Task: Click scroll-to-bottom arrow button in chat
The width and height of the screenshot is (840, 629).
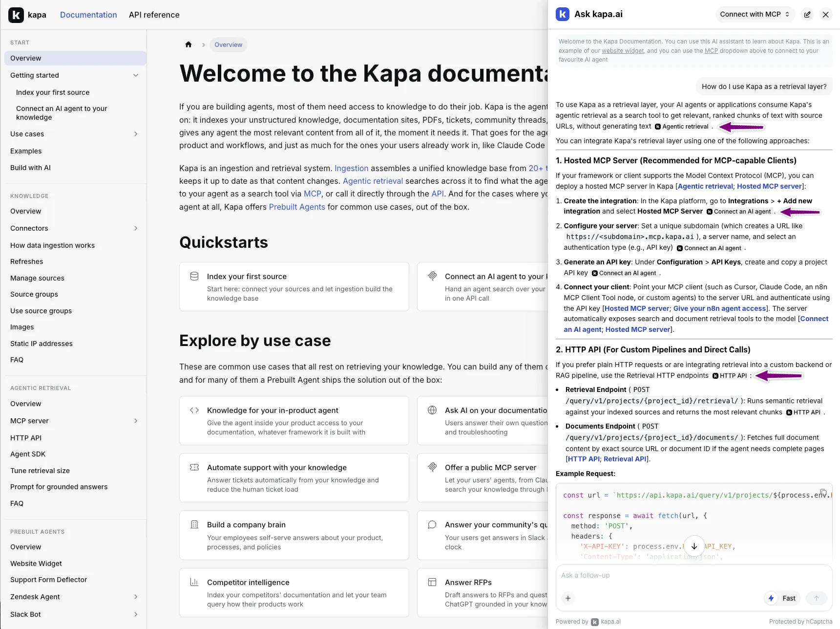Action: pyautogui.click(x=694, y=546)
